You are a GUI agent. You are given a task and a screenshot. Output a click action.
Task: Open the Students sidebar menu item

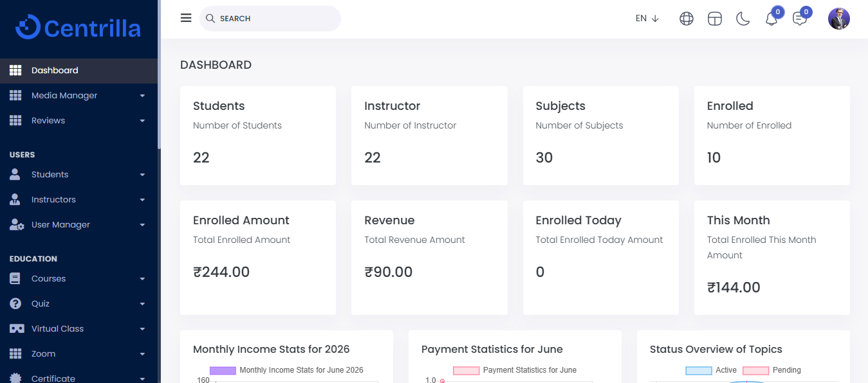coord(78,175)
